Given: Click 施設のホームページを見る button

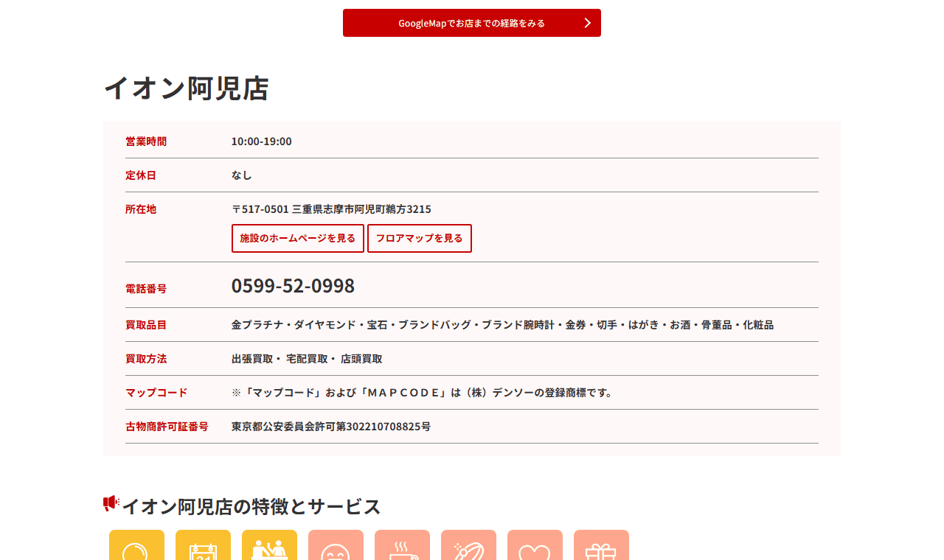Looking at the screenshot, I should [298, 239].
